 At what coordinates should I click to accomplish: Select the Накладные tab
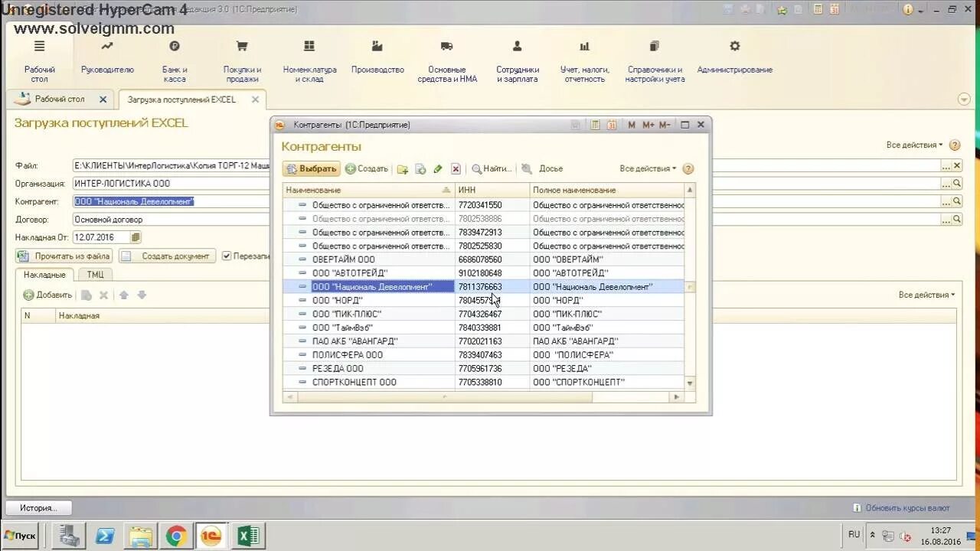pyautogui.click(x=44, y=275)
